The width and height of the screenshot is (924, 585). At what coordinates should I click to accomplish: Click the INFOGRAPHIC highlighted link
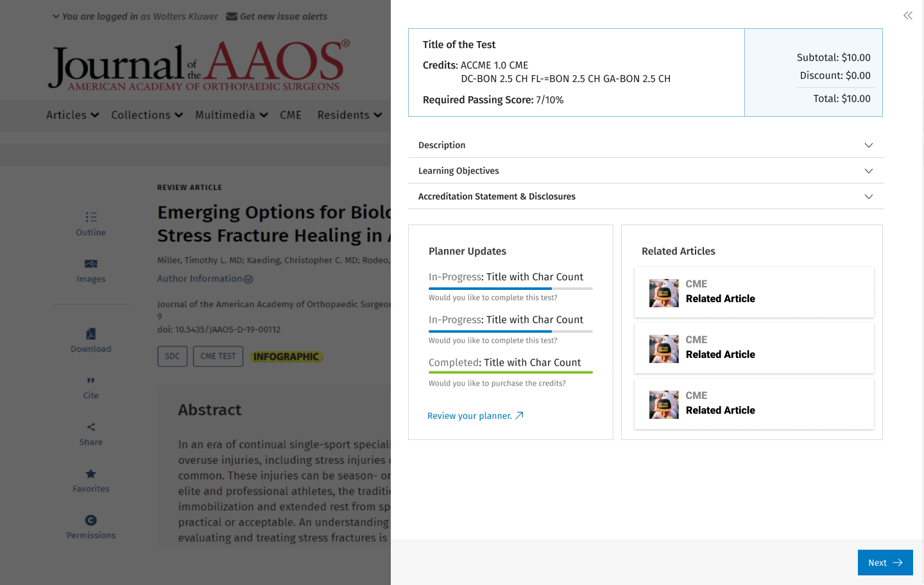pyautogui.click(x=286, y=357)
